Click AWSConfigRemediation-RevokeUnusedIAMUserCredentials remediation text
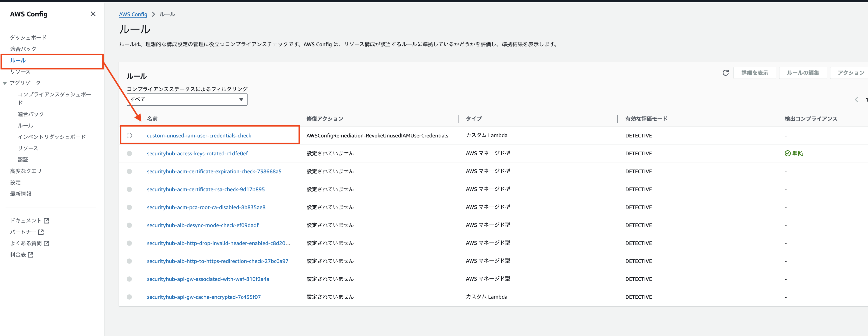This screenshot has height=336, width=868. tap(377, 136)
